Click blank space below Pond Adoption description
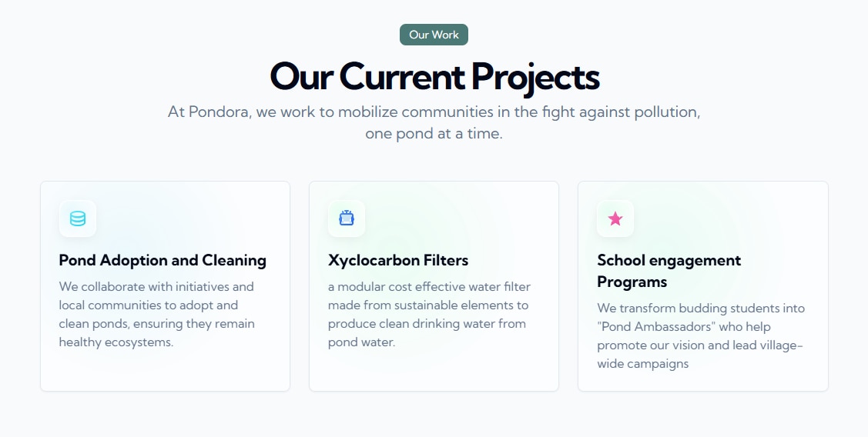 click(164, 371)
